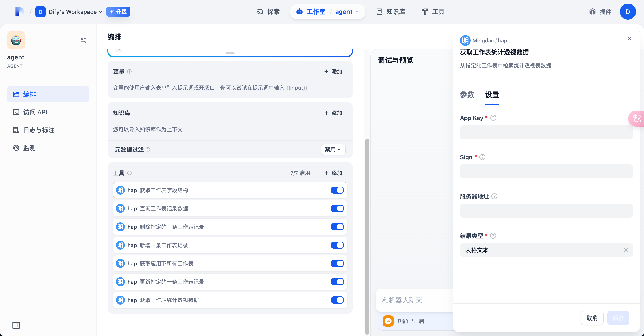This screenshot has height=336, width=644.
Task: Open the agent app switcher dropdown
Action: coord(347,12)
